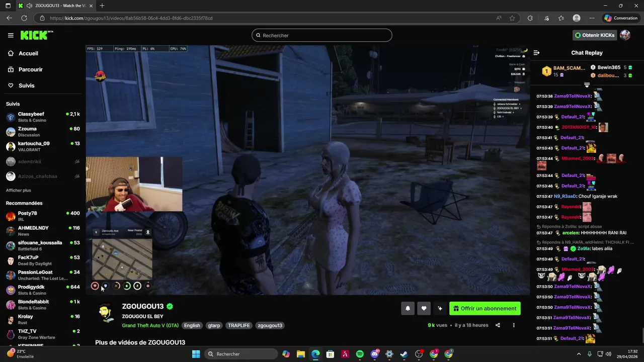This screenshot has width=644, height=362.
Task: Open the read aloud icon in address bar
Action: (499, 18)
